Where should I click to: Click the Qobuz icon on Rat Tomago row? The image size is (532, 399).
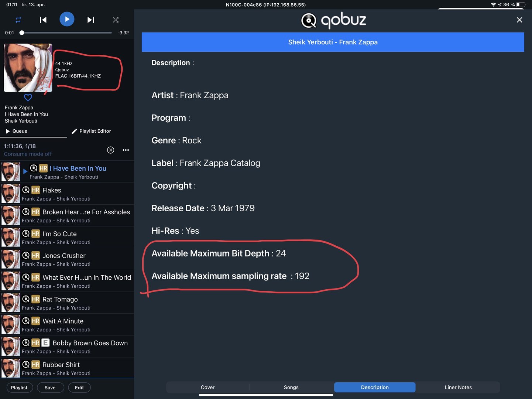click(x=26, y=299)
